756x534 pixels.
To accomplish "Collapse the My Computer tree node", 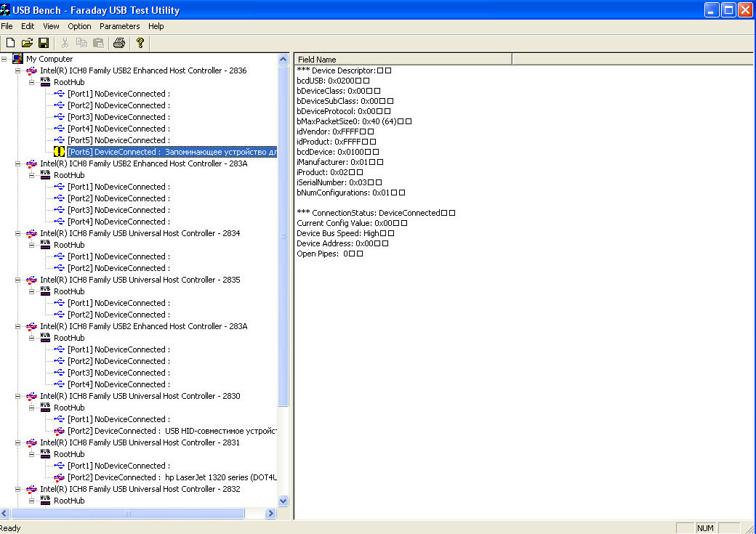I will [x=4, y=59].
